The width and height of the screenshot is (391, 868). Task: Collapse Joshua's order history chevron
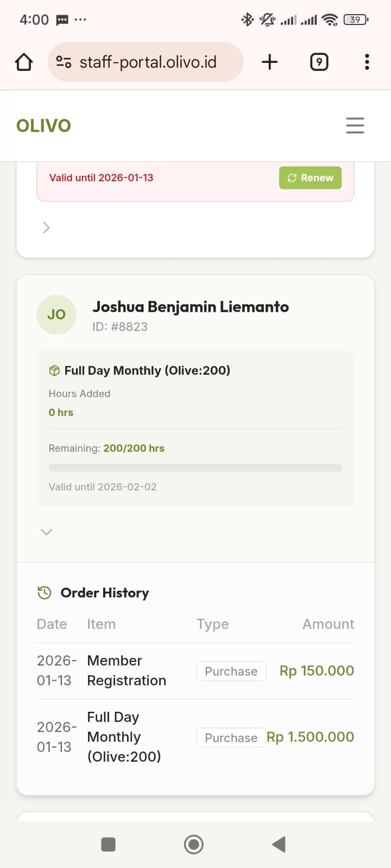coord(47,532)
